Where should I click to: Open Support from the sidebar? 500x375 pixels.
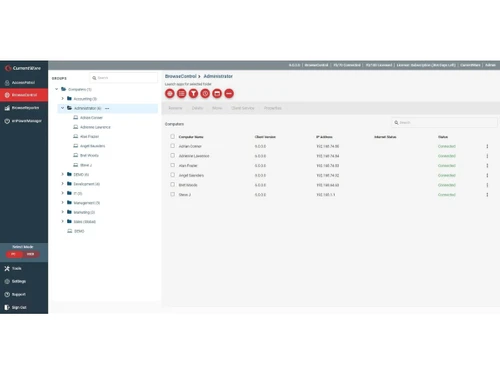pos(15,294)
